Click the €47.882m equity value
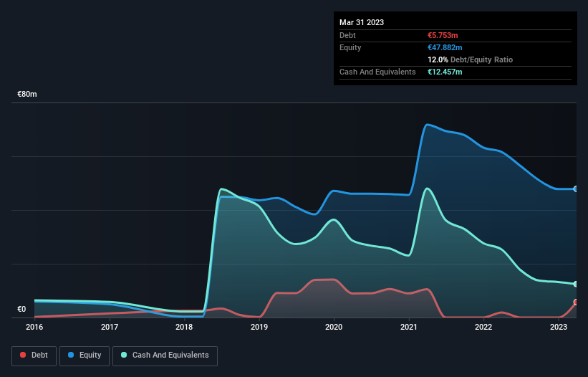This screenshot has width=588, height=377. point(445,47)
